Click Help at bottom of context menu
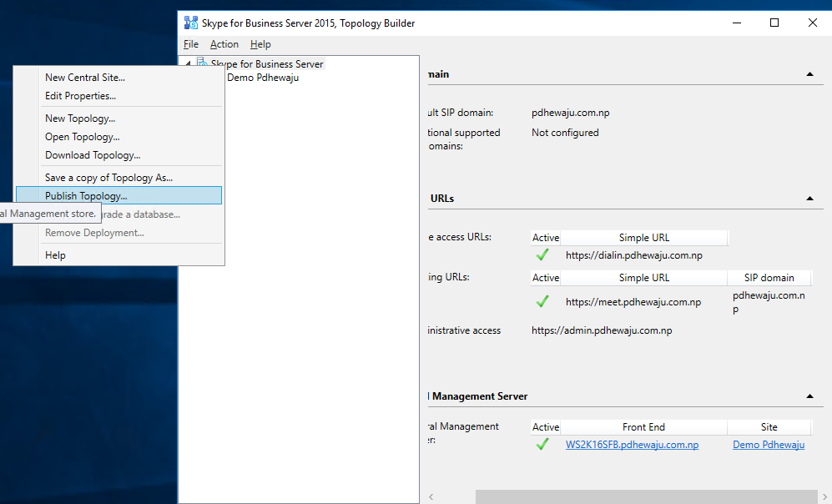This screenshot has width=832, height=504. (x=118, y=255)
